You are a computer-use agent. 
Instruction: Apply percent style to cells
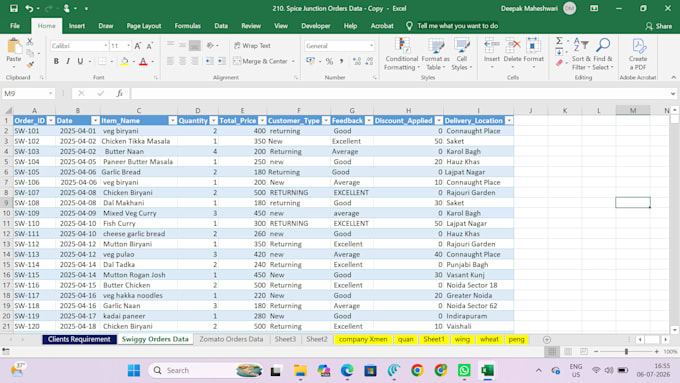(330, 61)
